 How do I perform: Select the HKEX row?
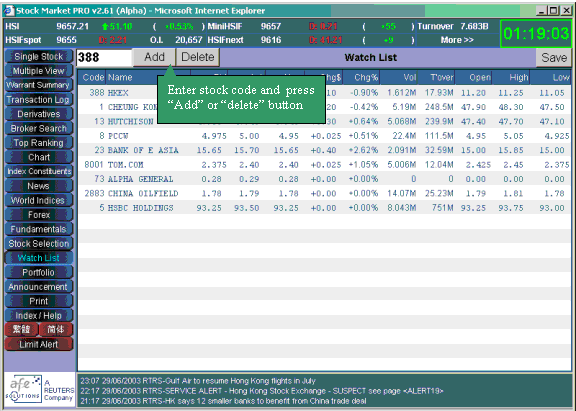324,93
